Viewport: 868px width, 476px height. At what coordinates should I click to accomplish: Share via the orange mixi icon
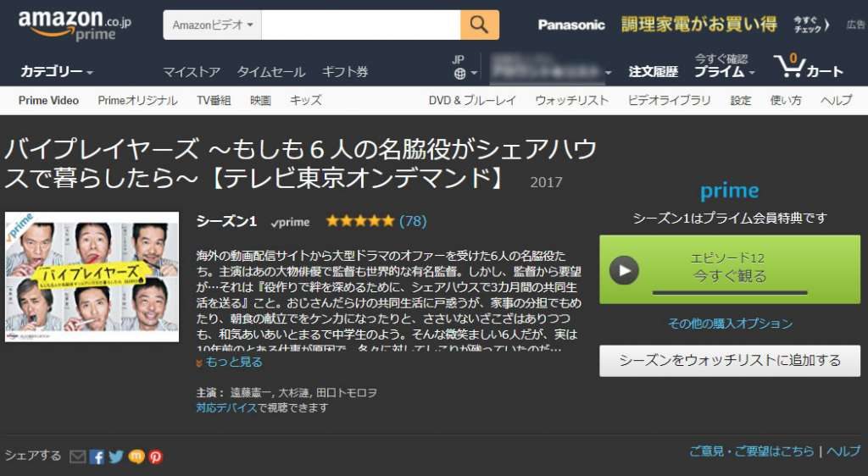(x=136, y=457)
